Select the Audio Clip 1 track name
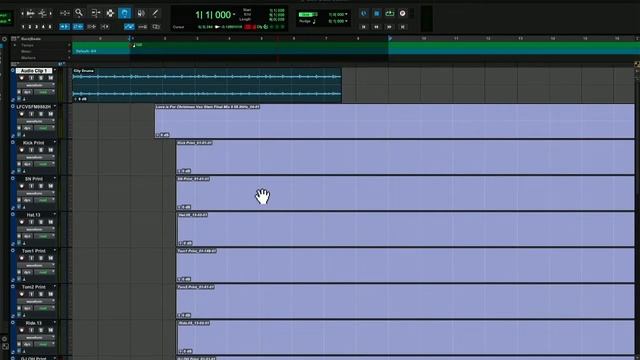The height and width of the screenshot is (360, 640). tap(34, 71)
